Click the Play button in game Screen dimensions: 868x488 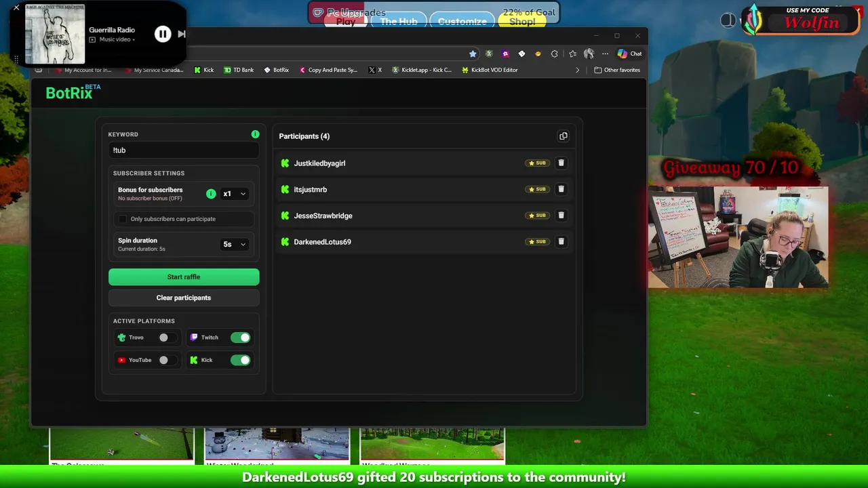346,21
